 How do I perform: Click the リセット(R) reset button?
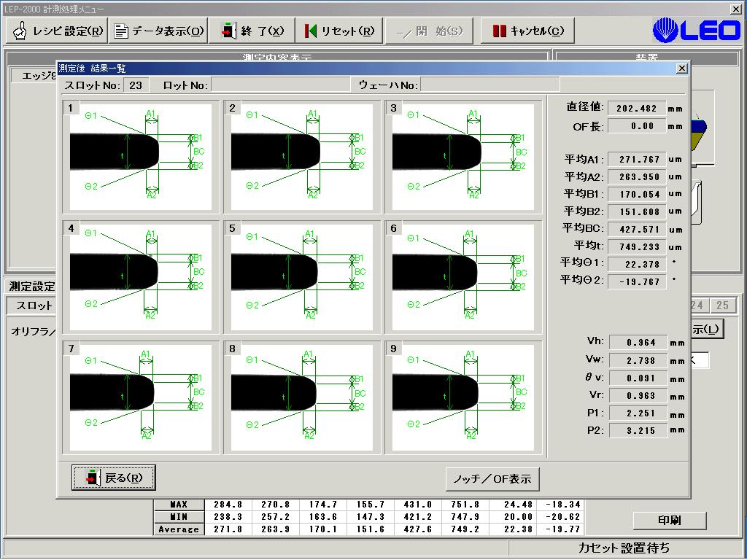(339, 31)
